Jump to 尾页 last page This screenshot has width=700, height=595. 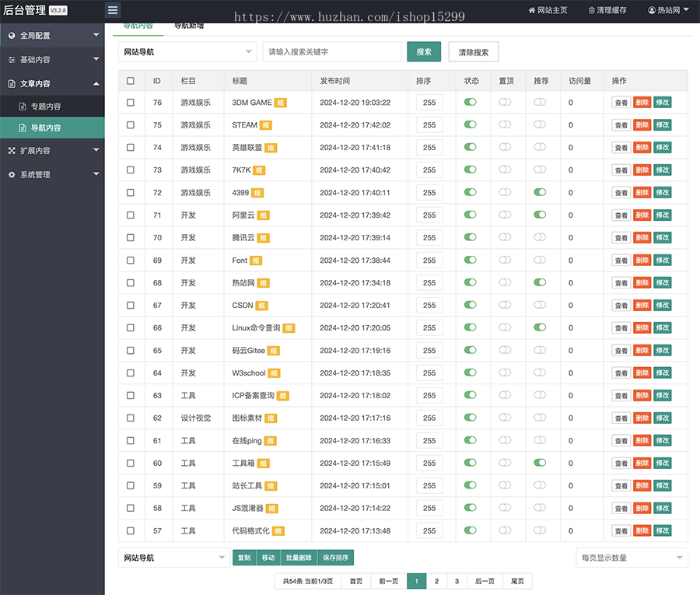click(517, 581)
